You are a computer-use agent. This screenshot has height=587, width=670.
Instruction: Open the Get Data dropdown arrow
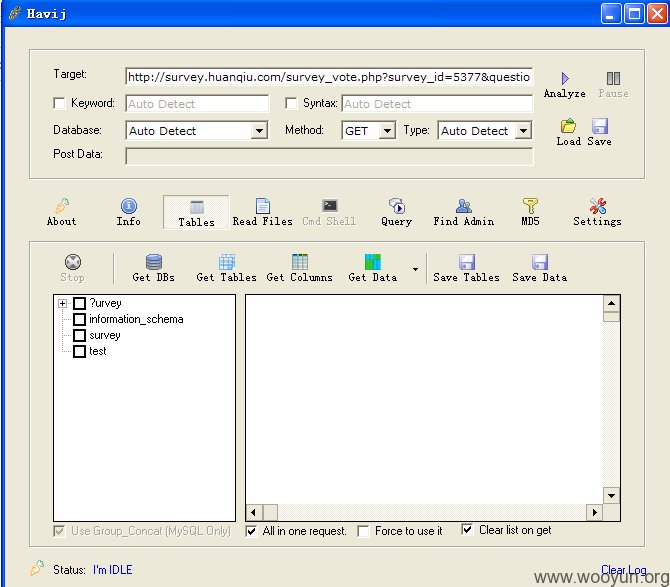point(415,269)
